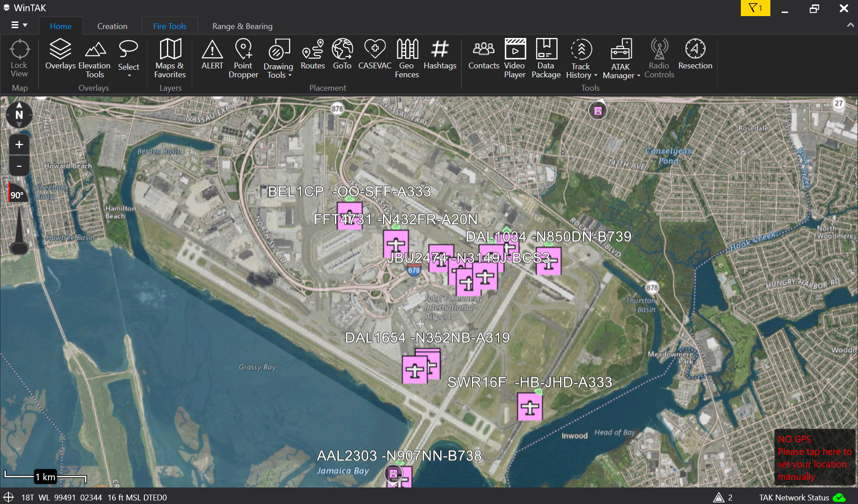Launch the CASEVAC tool
The height and width of the screenshot is (504, 858).
tap(375, 55)
